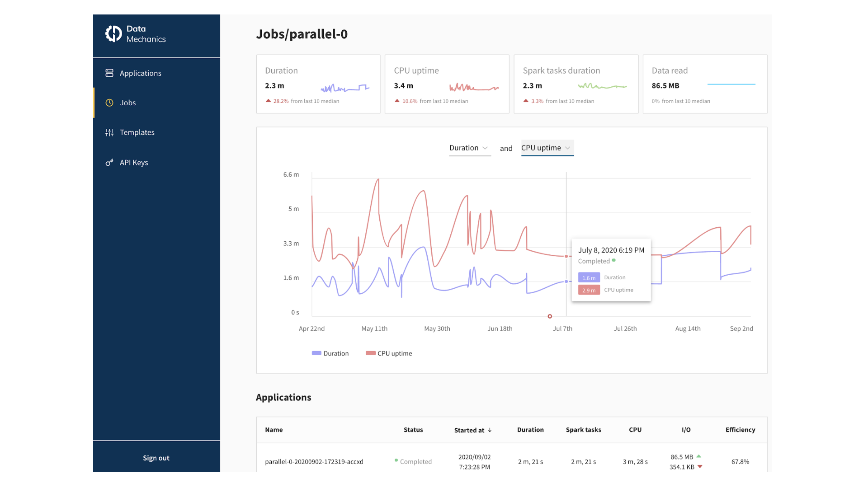Click the I/O data value 86.5 MB
Viewport: 868px width, 488px height.
(681, 456)
